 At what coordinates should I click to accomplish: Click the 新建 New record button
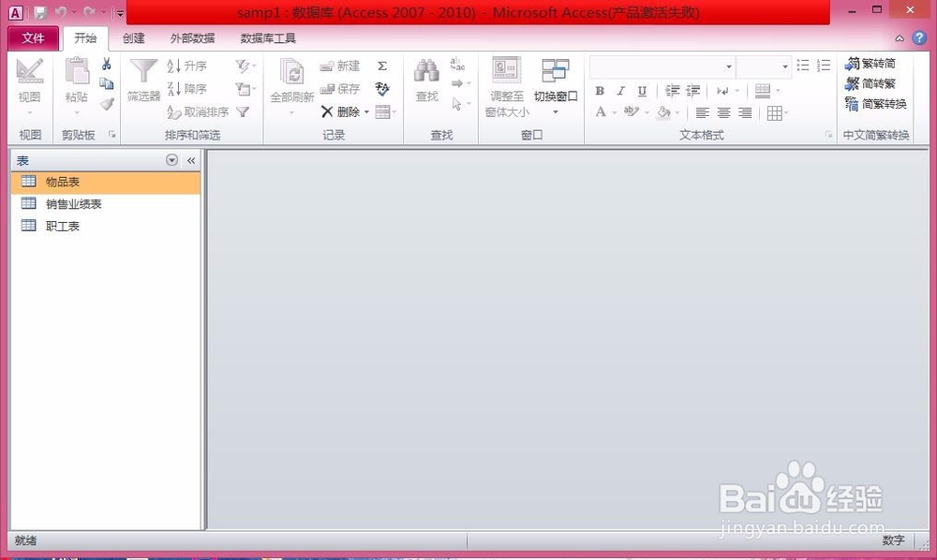[339, 66]
